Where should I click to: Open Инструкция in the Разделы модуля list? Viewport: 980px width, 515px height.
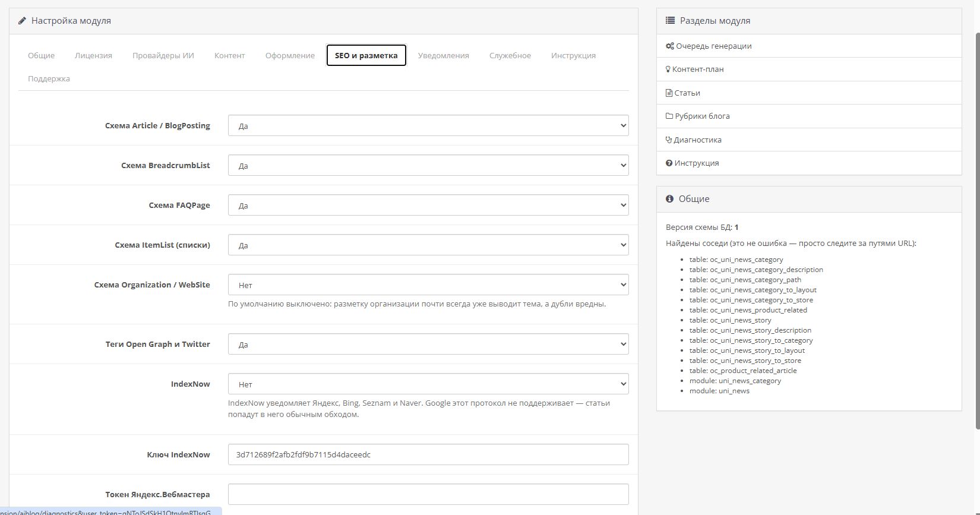pyautogui.click(x=809, y=163)
